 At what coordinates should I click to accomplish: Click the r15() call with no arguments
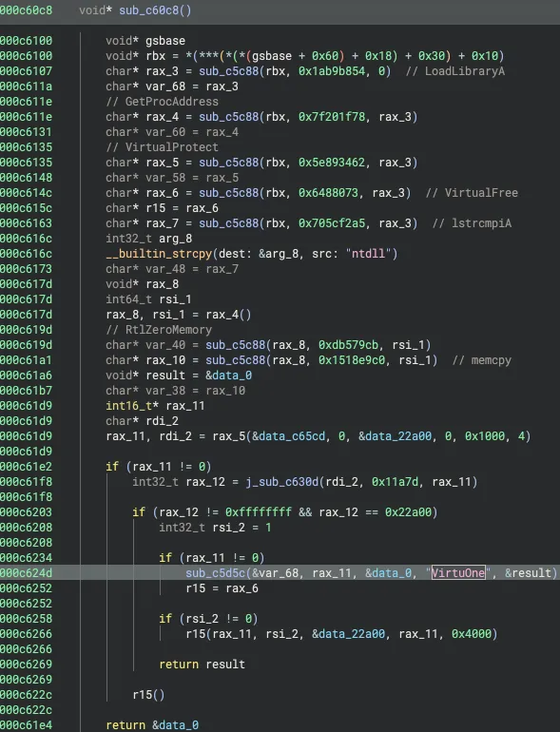pyautogui.click(x=148, y=695)
